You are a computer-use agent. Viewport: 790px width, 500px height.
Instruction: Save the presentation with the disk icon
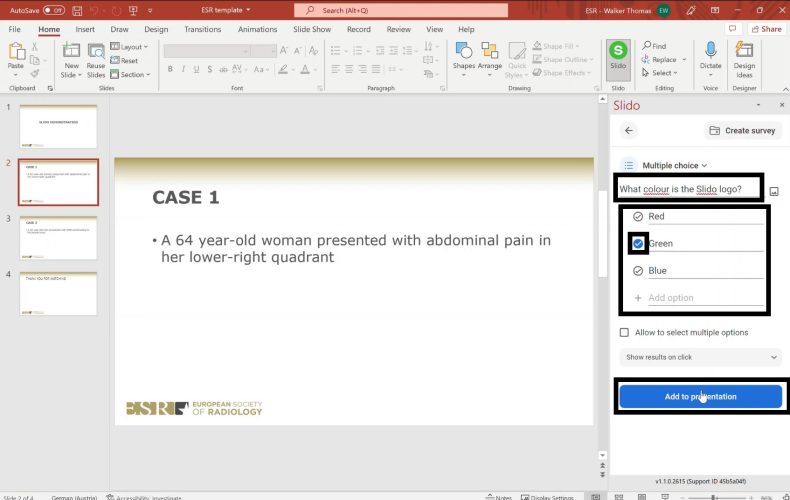point(77,10)
